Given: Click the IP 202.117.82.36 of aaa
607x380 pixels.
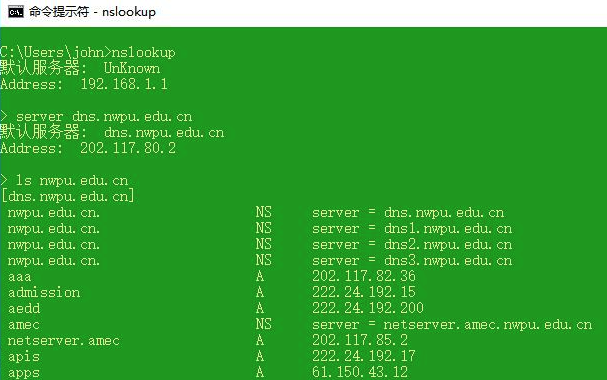Looking at the screenshot, I should [x=364, y=276].
